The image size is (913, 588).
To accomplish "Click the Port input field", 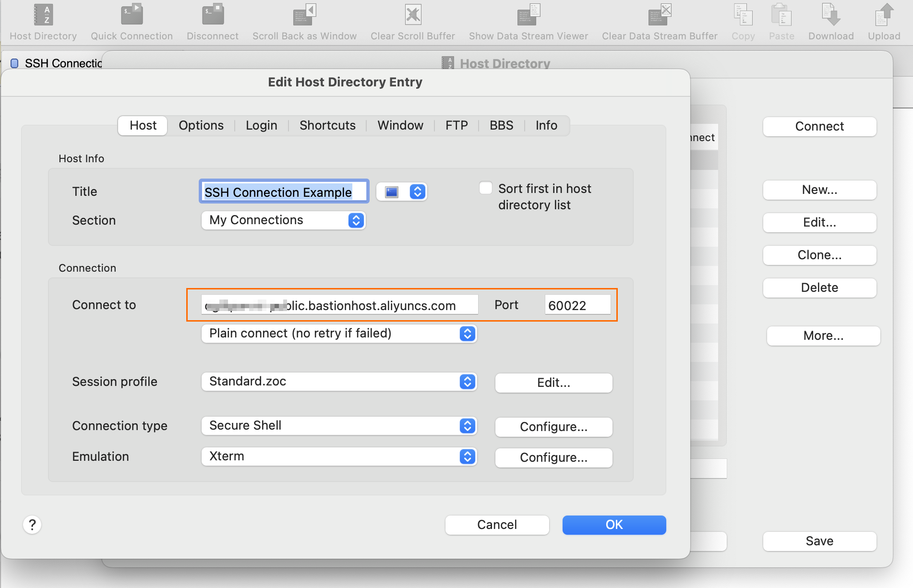I will [578, 305].
